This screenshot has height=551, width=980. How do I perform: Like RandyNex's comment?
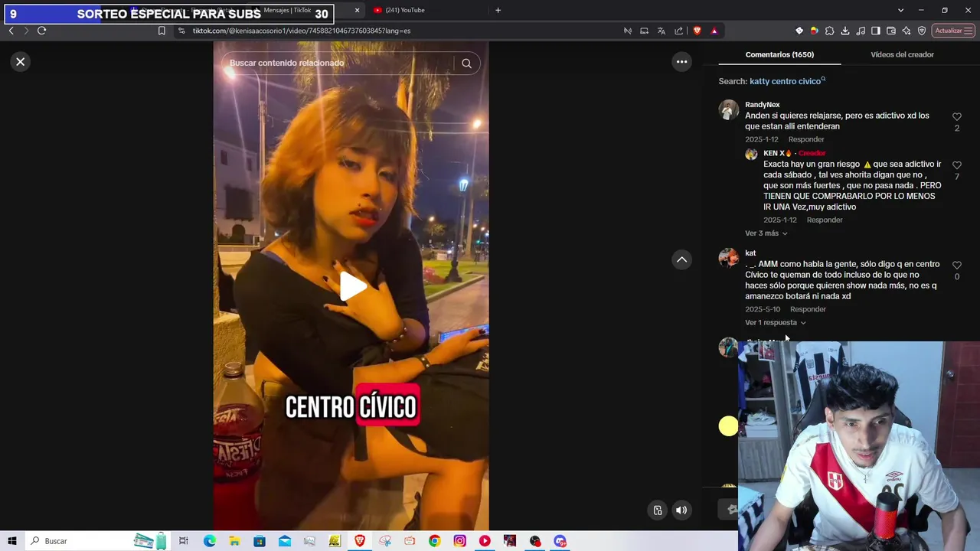(956, 117)
